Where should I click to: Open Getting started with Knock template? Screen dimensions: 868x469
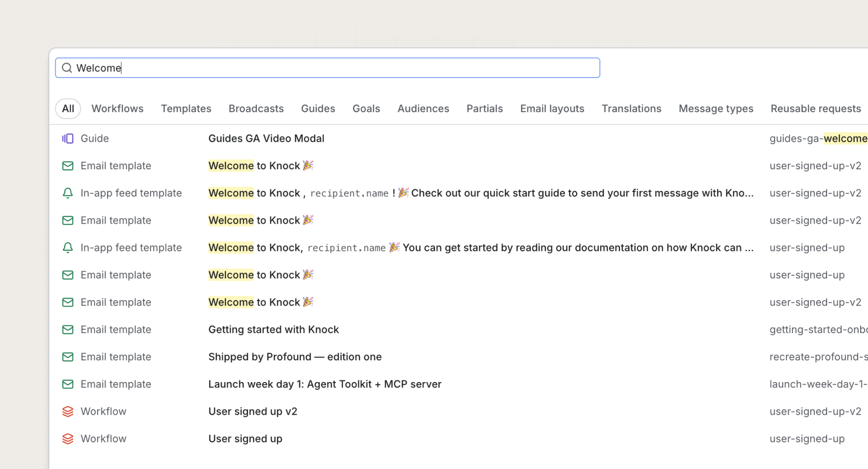(274, 330)
